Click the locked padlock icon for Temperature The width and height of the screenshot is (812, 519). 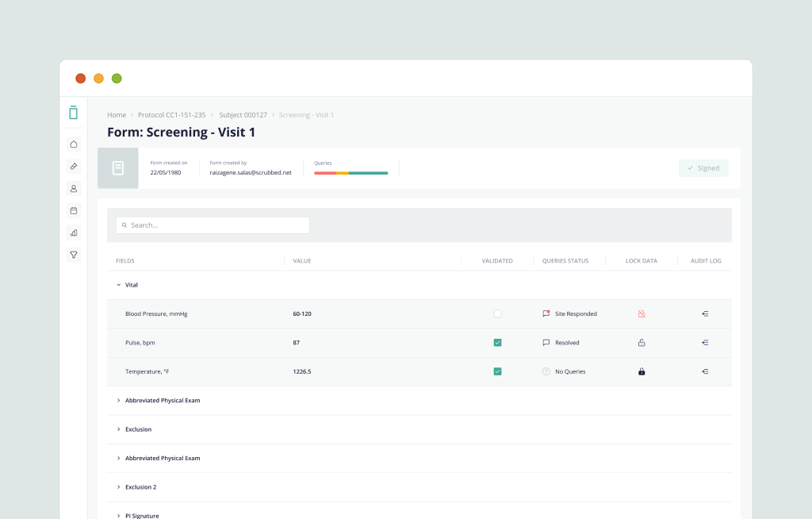tap(642, 371)
